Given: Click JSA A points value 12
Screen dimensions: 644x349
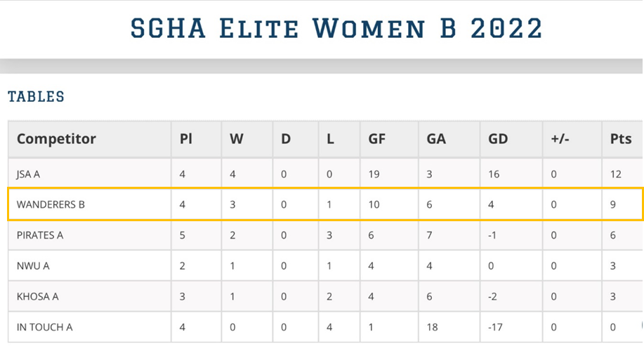Looking at the screenshot, I should pos(616,174).
